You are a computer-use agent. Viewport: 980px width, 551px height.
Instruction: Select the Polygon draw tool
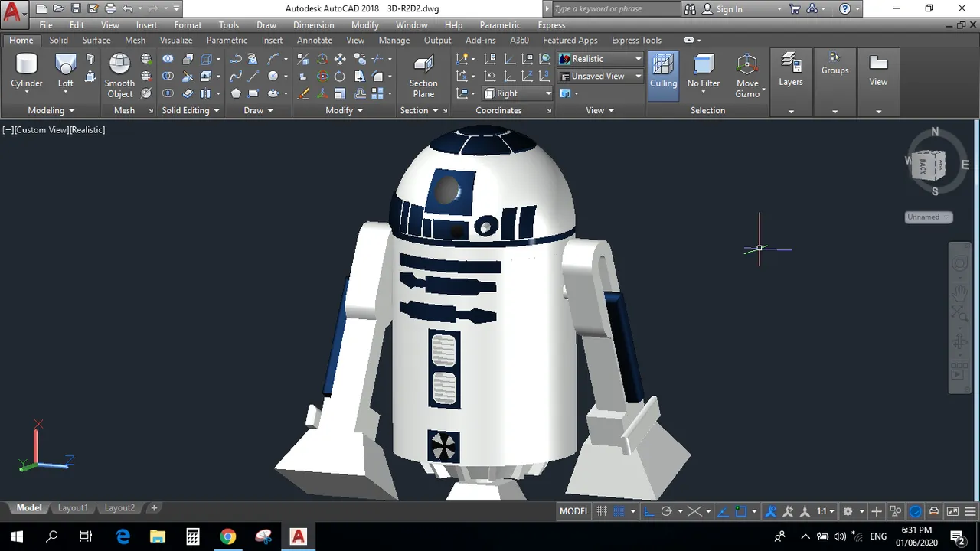click(x=236, y=93)
